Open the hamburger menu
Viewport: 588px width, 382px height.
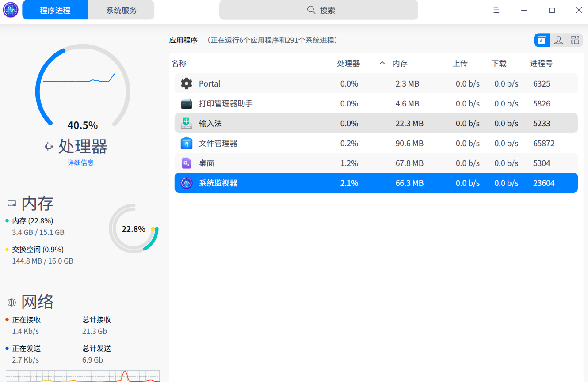tap(496, 10)
